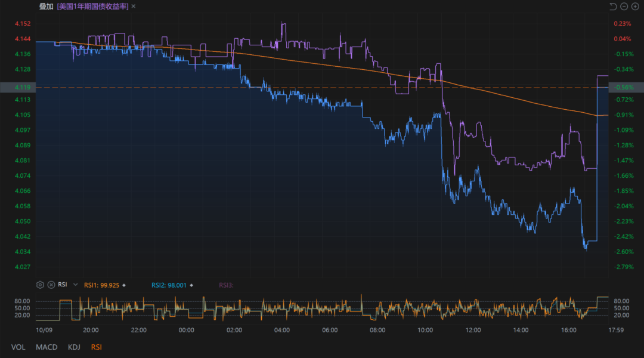Select the RSI indicator tab
The height and width of the screenshot is (358, 644).
point(97,347)
